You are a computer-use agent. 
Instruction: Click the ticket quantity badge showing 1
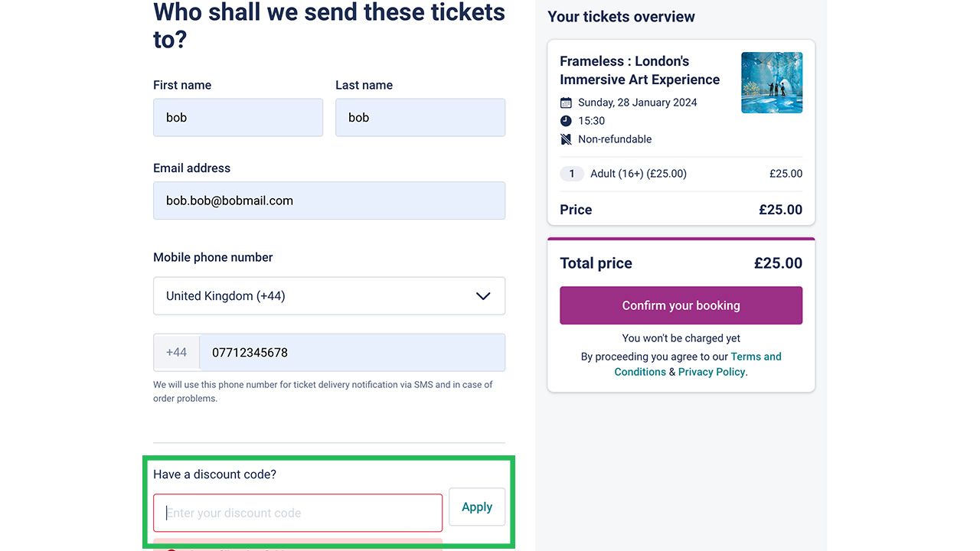coord(572,174)
